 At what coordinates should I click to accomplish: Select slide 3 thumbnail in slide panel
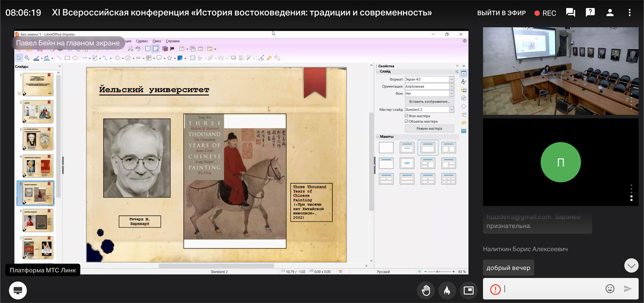click(x=38, y=139)
